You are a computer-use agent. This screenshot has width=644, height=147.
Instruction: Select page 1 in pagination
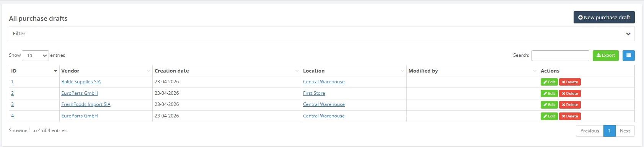[x=609, y=131]
